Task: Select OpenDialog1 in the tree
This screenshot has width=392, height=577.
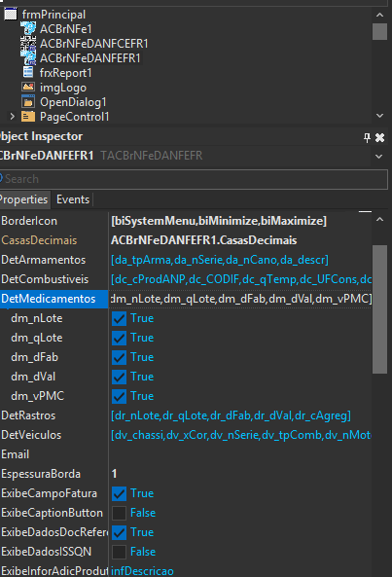Action: click(73, 102)
